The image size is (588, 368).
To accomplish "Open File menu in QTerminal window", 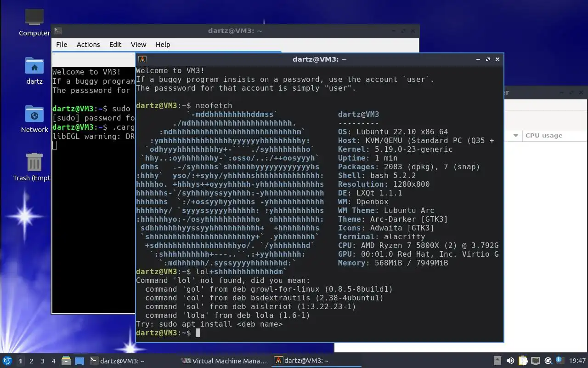I will tap(62, 45).
